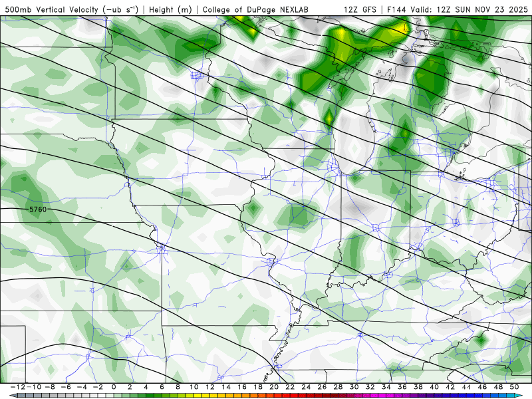Viewport: 532px width, 399px height.
Task: Click 'Valid: 12Z SUN NOV 23 2025' text
Action: [469, 9]
